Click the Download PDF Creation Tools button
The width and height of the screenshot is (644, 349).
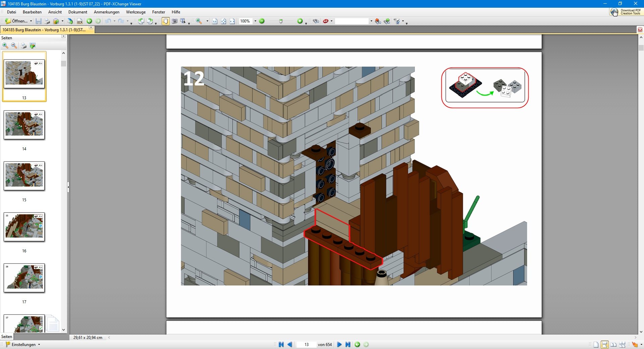coord(626,12)
